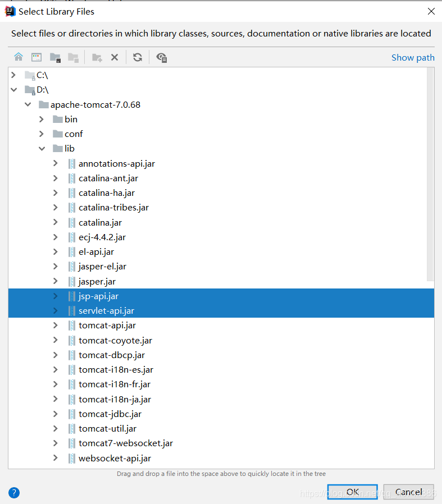Click the catalina-tribes.jar archive icon
Viewport: 442px width, 504px height.
(72, 208)
